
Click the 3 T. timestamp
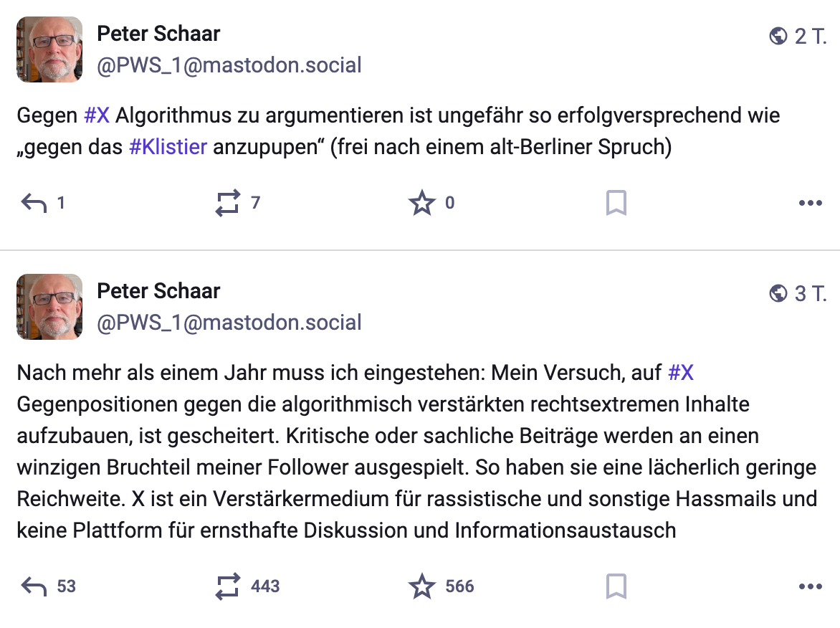pos(811,294)
